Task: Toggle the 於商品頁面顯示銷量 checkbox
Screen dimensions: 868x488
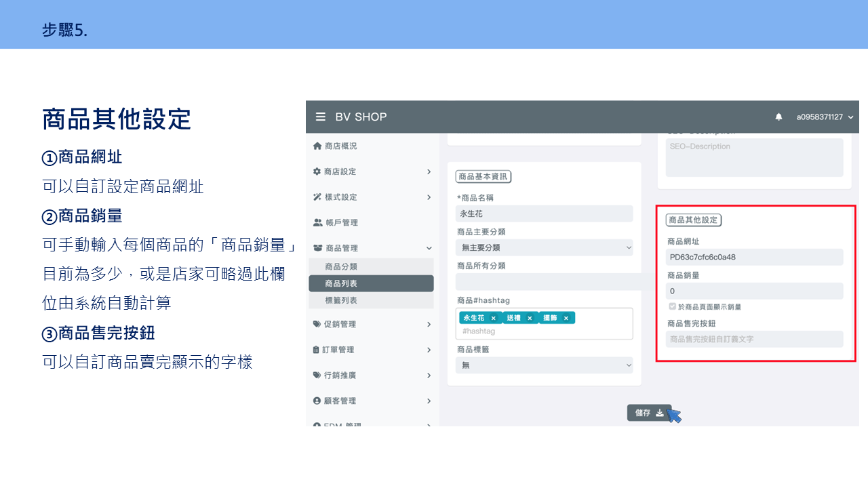Action: (x=672, y=306)
